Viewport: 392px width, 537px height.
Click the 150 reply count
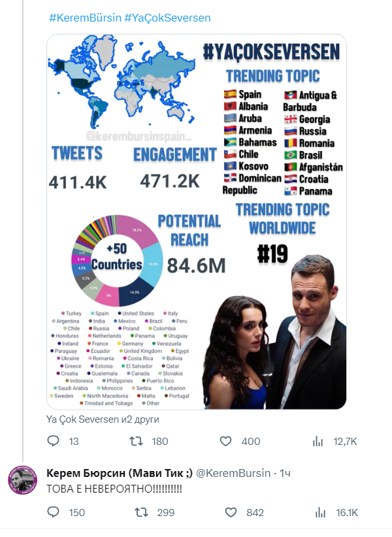[77, 513]
